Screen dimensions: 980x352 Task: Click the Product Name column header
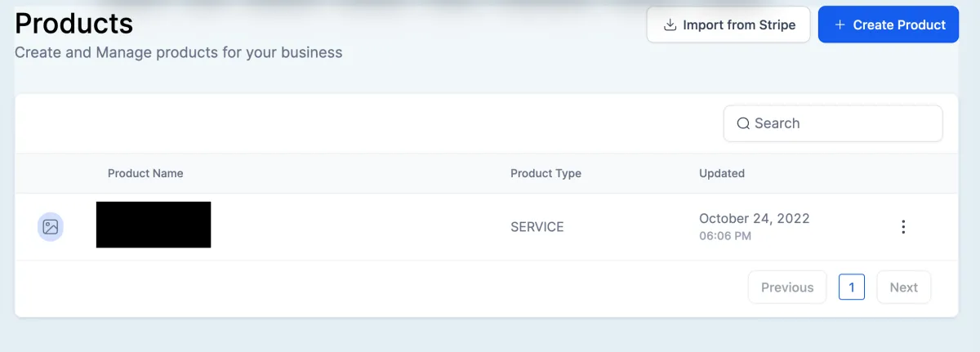click(145, 173)
